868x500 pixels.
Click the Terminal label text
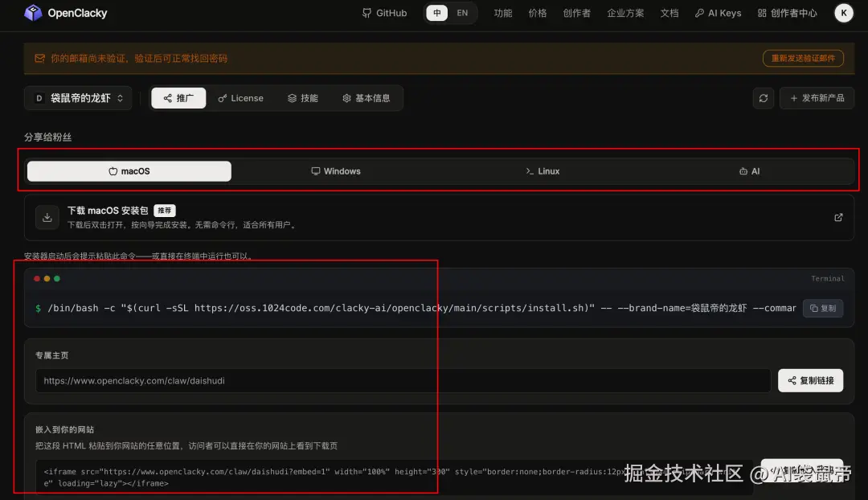point(828,278)
